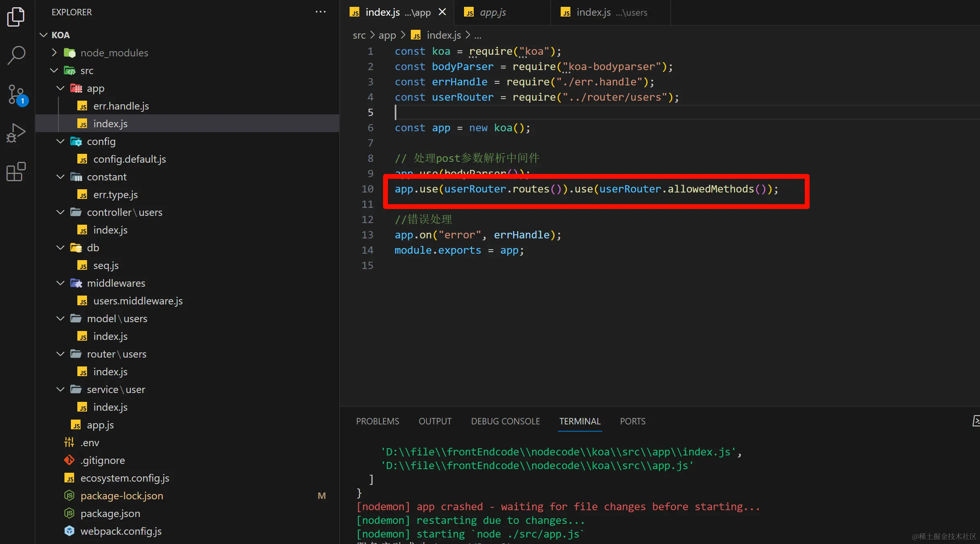The image size is (980, 544).
Task: Collapse the controller\users folder chevron
Action: pos(60,212)
